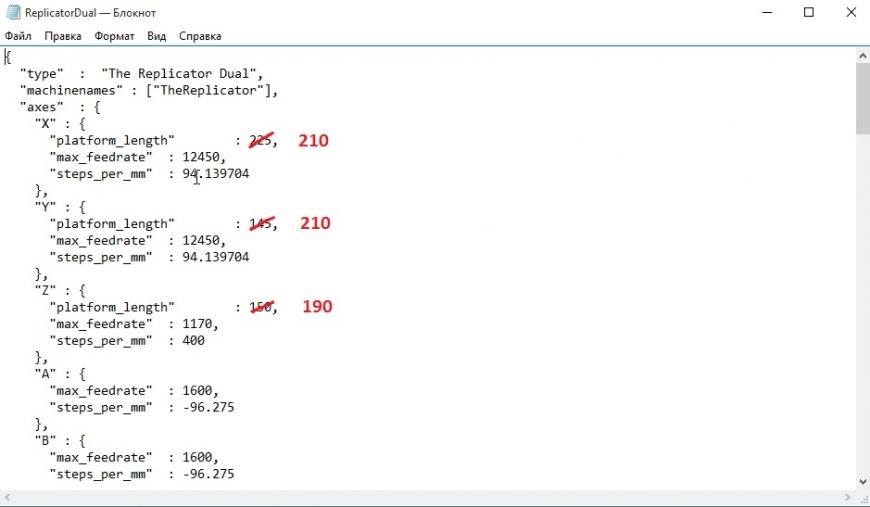The width and height of the screenshot is (870, 507).
Task: Click A max_feedrate value 1600
Action: pos(197,391)
